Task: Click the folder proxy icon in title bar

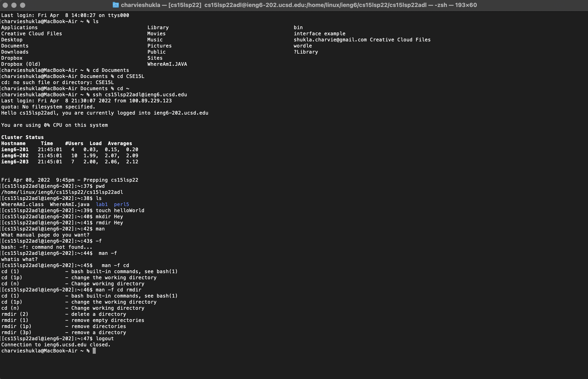Action: click(x=116, y=5)
